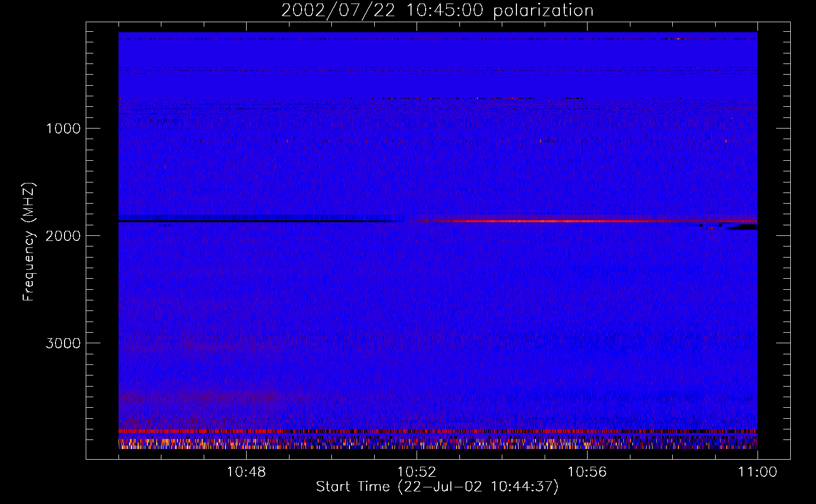Click the 'Start Time (22-Jul-02 10:44:37)' label

(437, 487)
